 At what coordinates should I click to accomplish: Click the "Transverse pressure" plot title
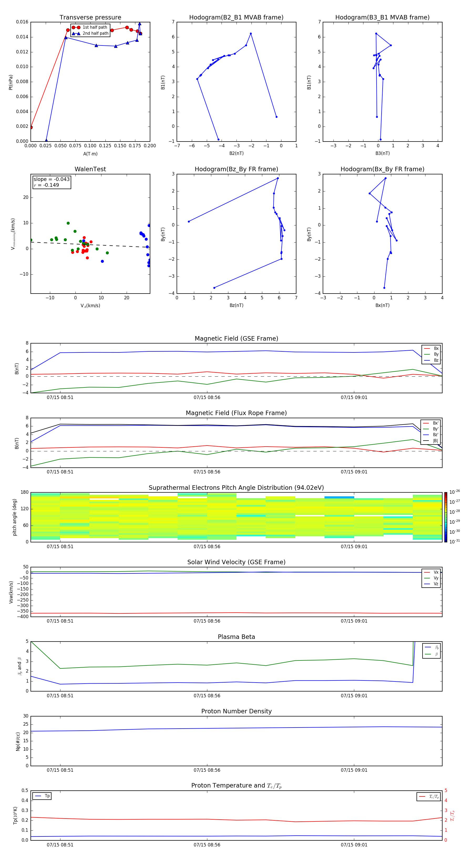click(90, 18)
